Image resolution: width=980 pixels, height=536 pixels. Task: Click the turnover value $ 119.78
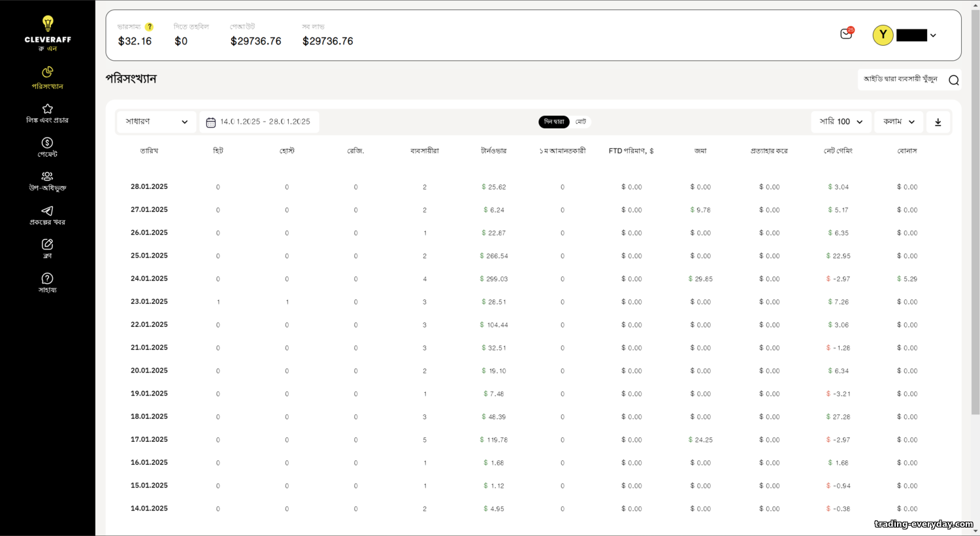[494, 440]
